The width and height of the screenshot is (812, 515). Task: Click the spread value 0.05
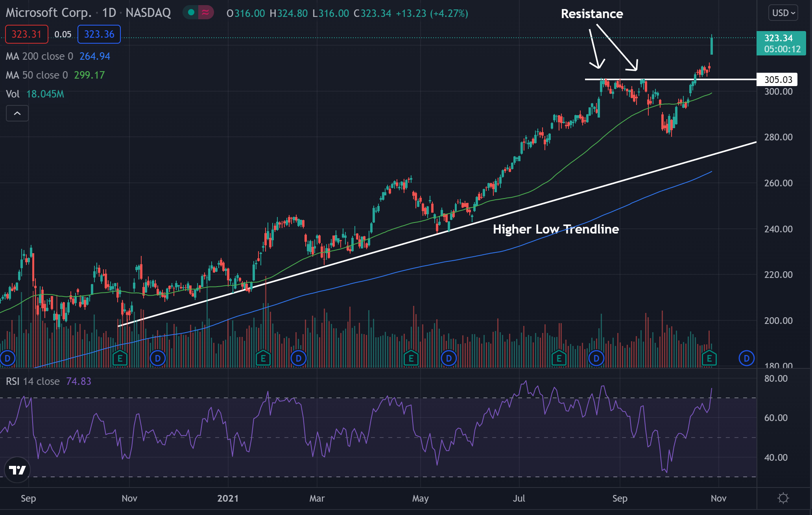(x=63, y=35)
